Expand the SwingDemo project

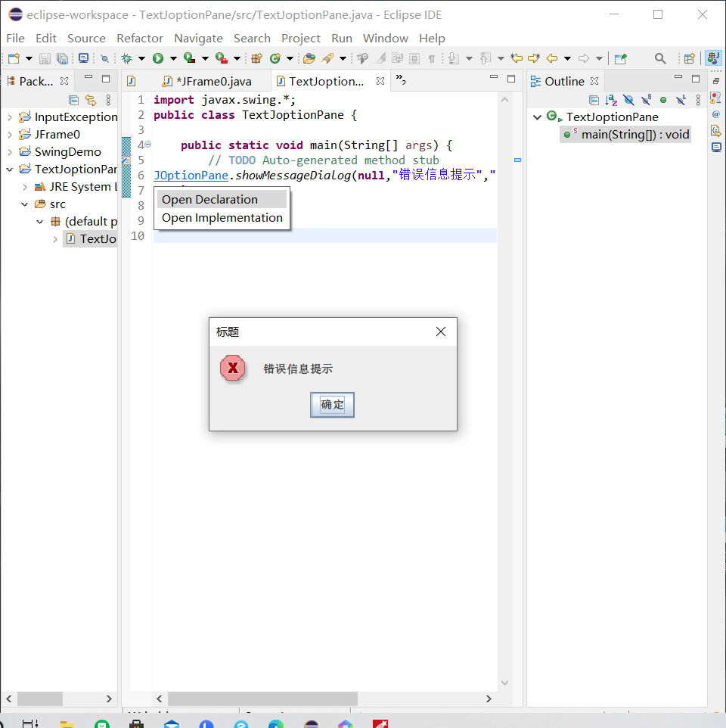tap(10, 152)
